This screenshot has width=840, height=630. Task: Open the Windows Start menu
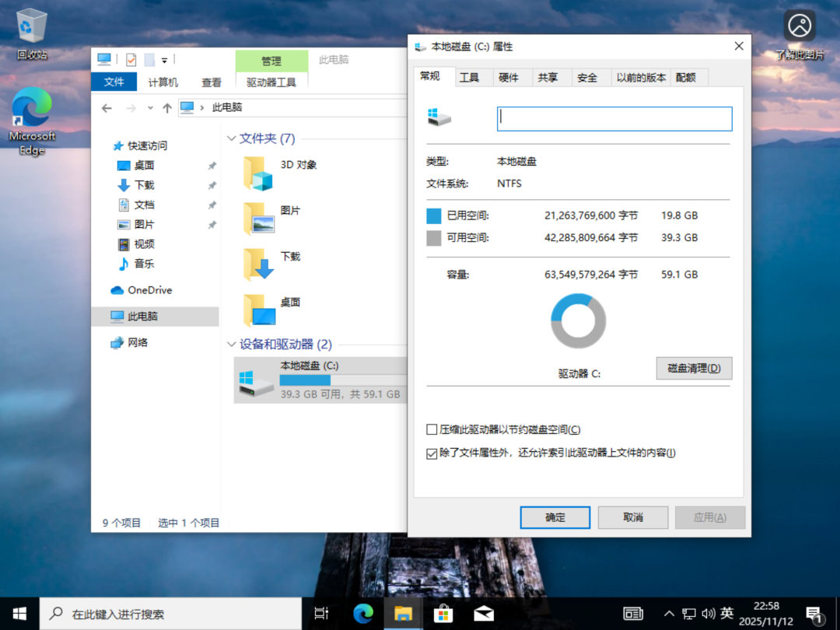[19, 614]
